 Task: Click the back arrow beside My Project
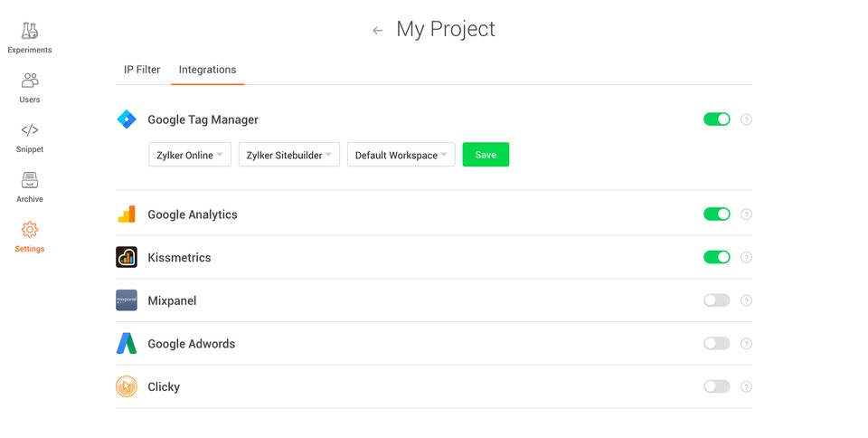coord(377,31)
